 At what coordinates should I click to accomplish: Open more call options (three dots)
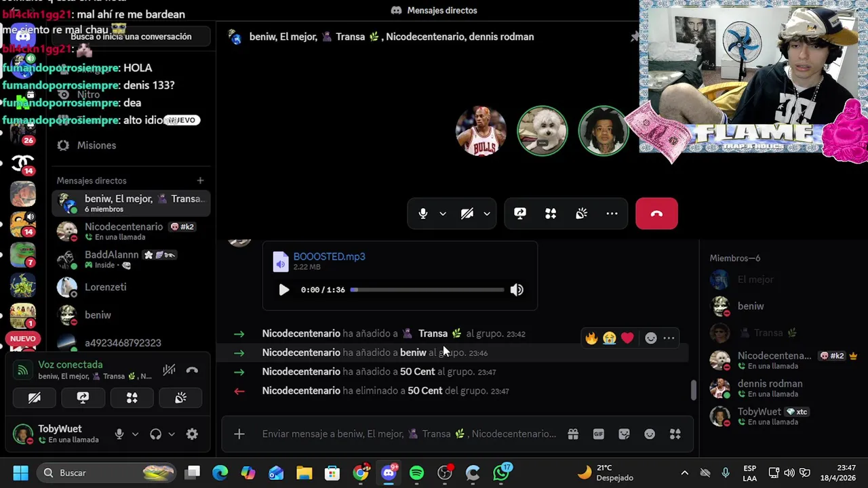pyautogui.click(x=612, y=213)
